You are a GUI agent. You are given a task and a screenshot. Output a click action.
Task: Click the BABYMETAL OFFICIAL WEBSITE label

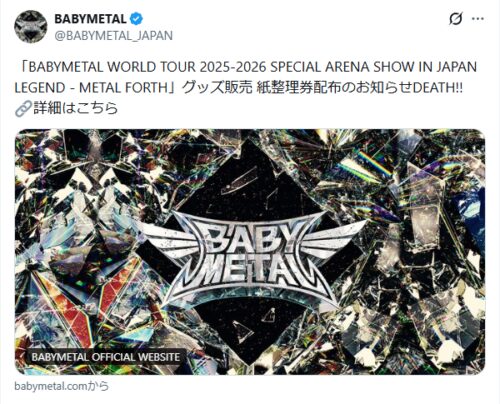(106, 357)
